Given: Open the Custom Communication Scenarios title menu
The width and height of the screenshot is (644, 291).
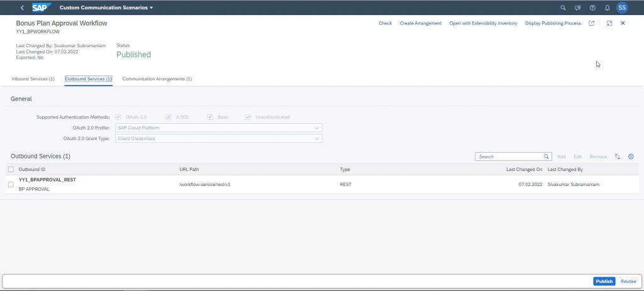Looking at the screenshot, I should 106,8.
